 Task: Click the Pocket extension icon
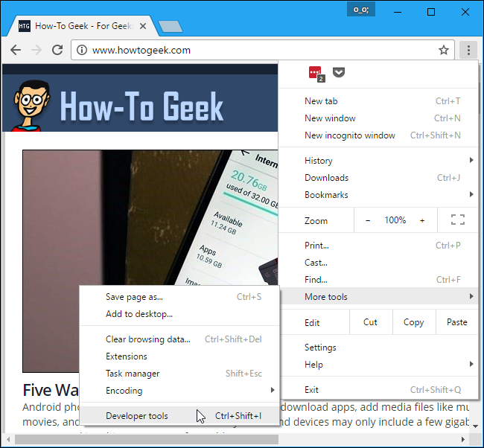[x=339, y=72]
